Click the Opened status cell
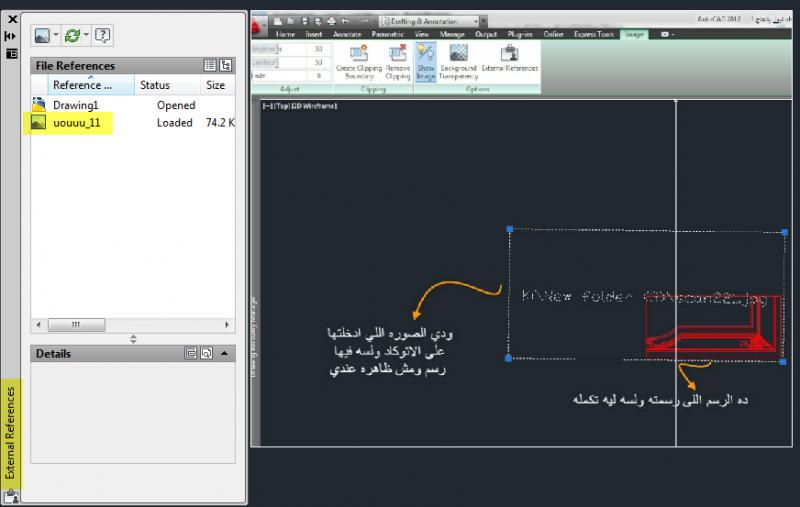 (x=176, y=105)
